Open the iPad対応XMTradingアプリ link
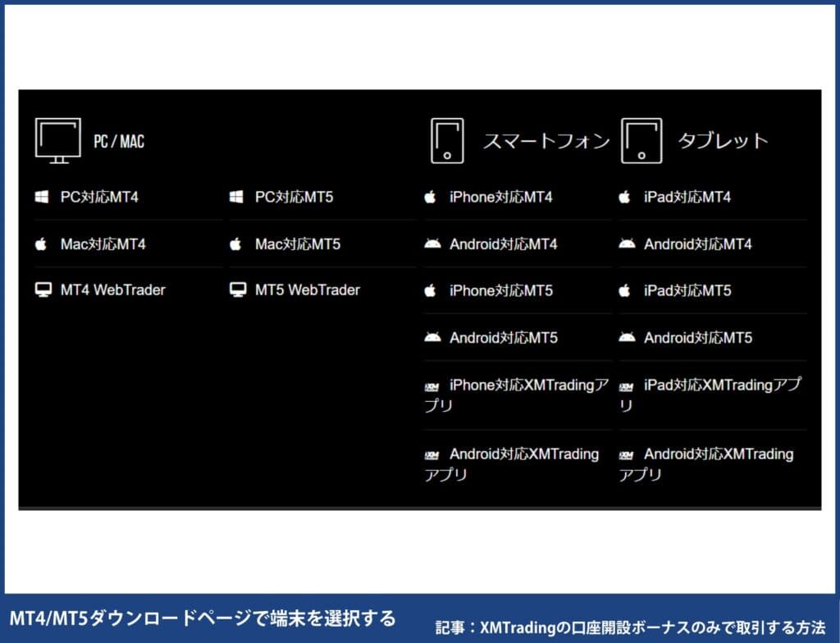This screenshot has width=840, height=643. [710, 395]
